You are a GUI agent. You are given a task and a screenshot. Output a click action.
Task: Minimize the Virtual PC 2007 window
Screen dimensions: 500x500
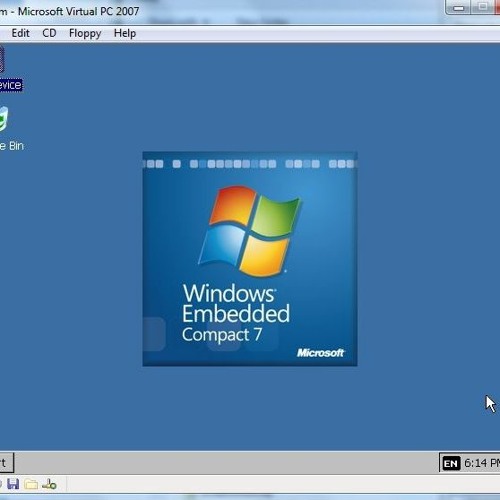[458, 7]
